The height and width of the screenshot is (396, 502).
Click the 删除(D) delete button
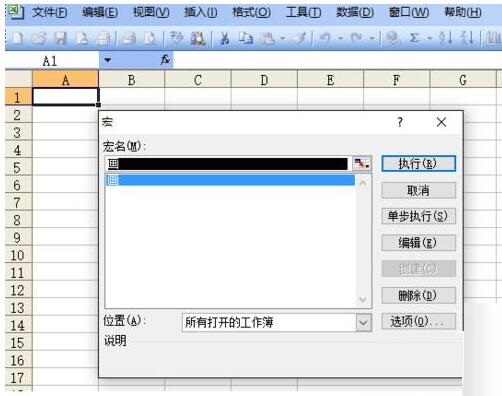[x=418, y=295]
